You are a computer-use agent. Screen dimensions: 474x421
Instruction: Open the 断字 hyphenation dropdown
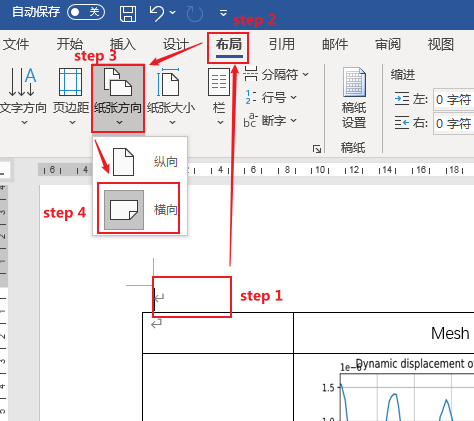click(x=293, y=120)
